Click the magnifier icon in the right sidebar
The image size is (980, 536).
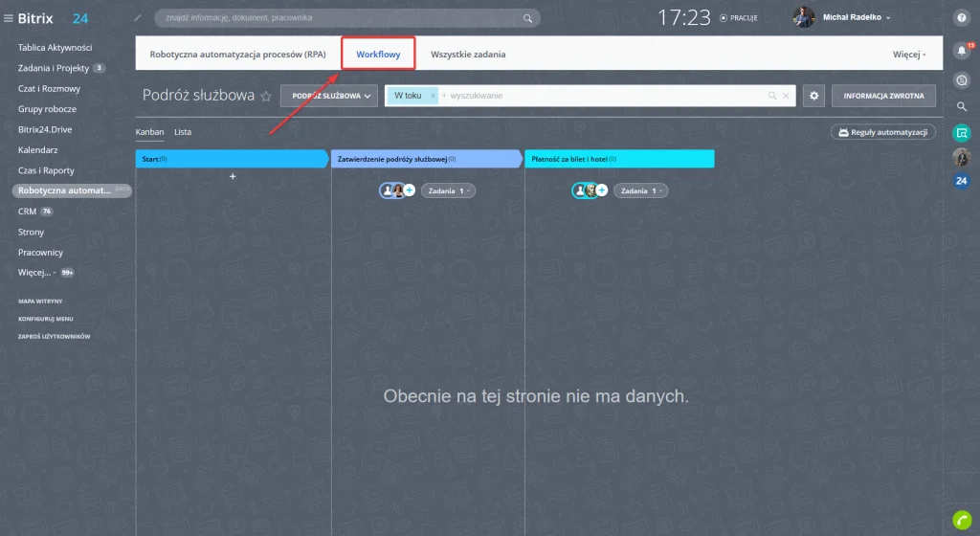point(961,106)
